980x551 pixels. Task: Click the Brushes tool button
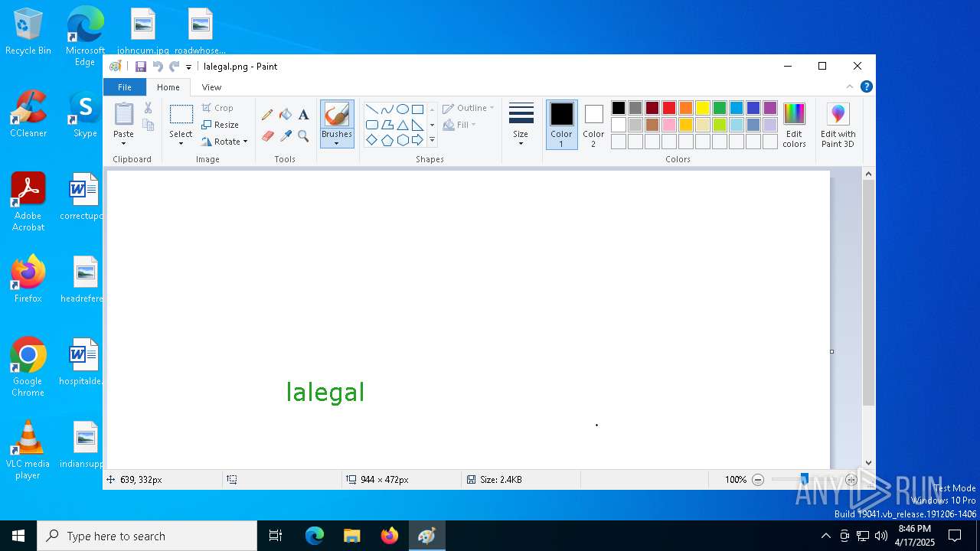point(336,115)
